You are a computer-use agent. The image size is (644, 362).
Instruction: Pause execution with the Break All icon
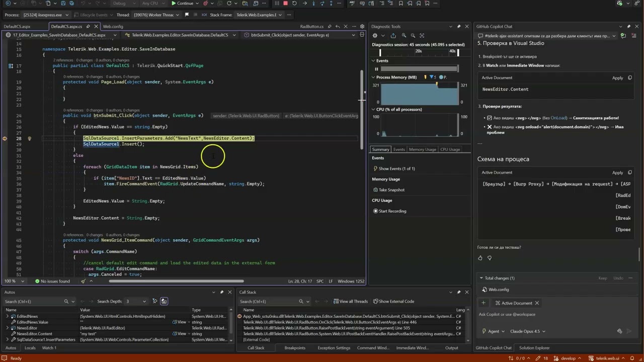click(x=277, y=4)
